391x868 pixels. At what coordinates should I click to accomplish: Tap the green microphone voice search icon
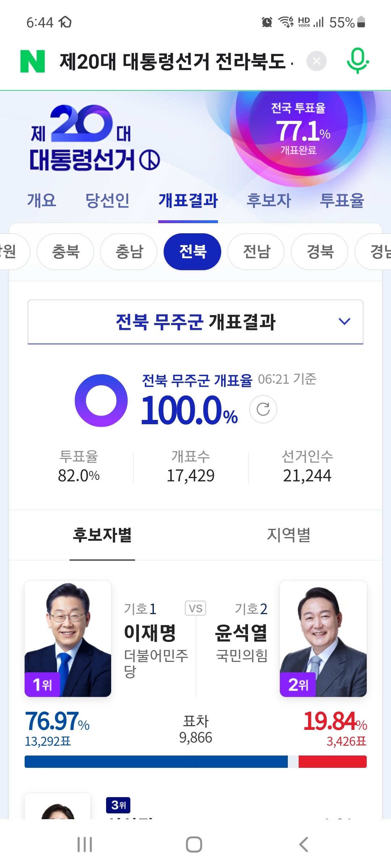click(358, 61)
